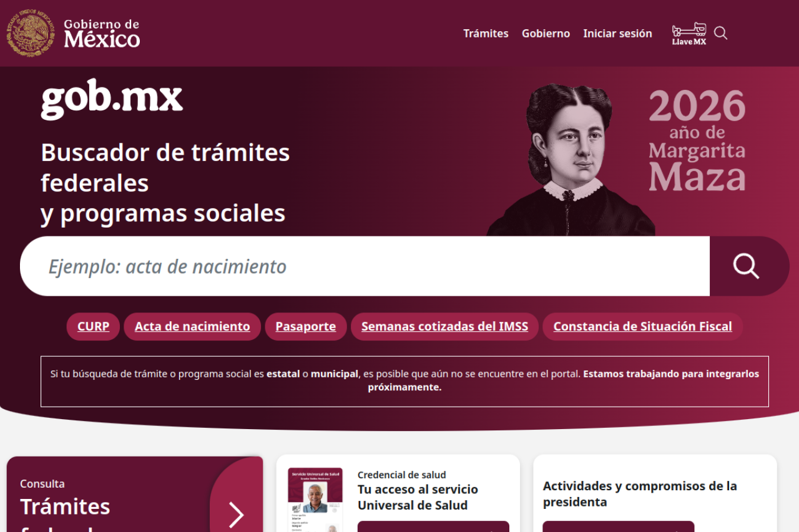Click the Gobierno de México coat of arms logo
799x532 pixels.
tap(30, 33)
